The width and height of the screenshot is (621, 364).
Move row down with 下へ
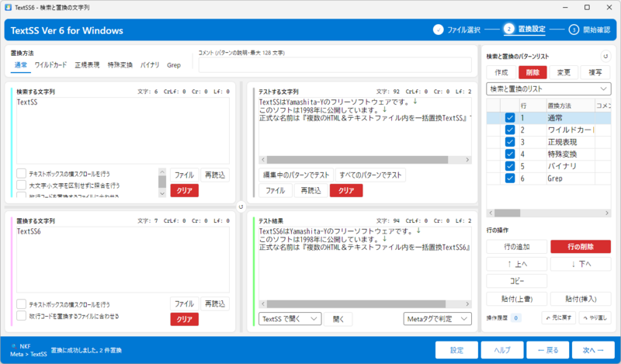[581, 264]
